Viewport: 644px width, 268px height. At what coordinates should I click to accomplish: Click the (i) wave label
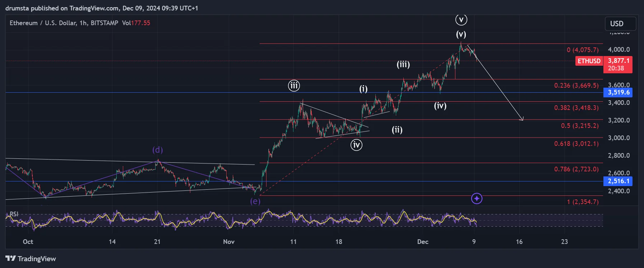point(363,89)
